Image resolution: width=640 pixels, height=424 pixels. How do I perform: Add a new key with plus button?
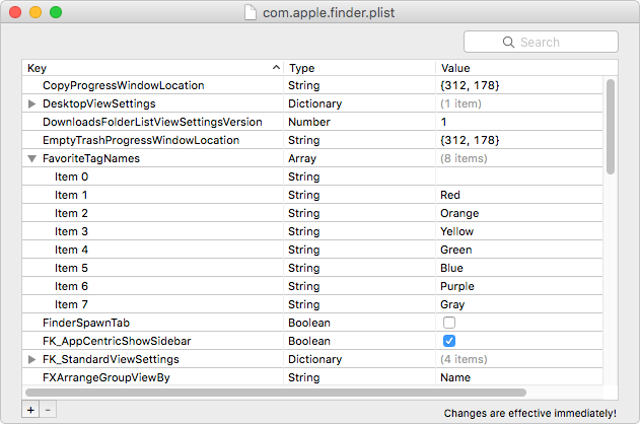[x=31, y=410]
